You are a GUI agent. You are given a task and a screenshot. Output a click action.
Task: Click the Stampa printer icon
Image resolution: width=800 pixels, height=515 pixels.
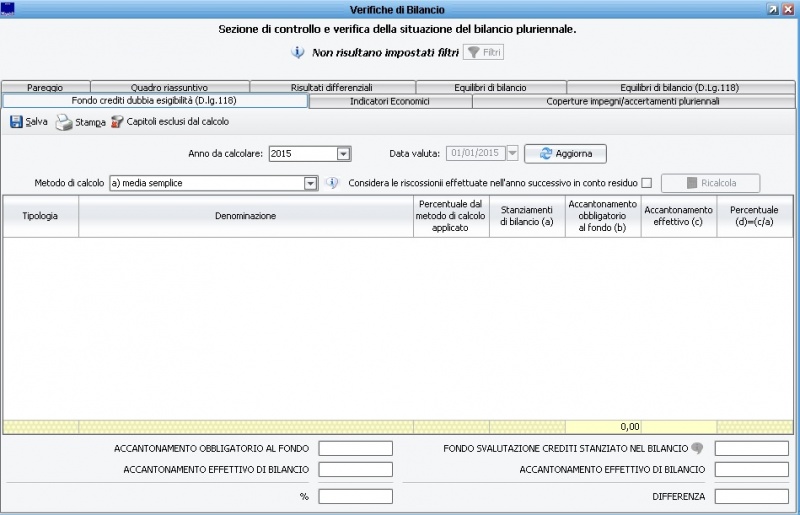[x=64, y=122]
